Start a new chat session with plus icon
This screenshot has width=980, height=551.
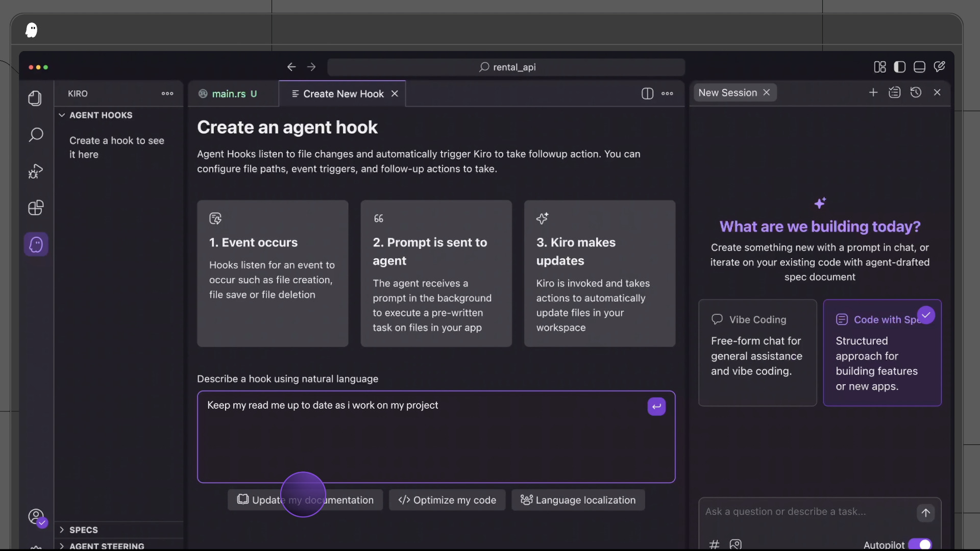(873, 92)
